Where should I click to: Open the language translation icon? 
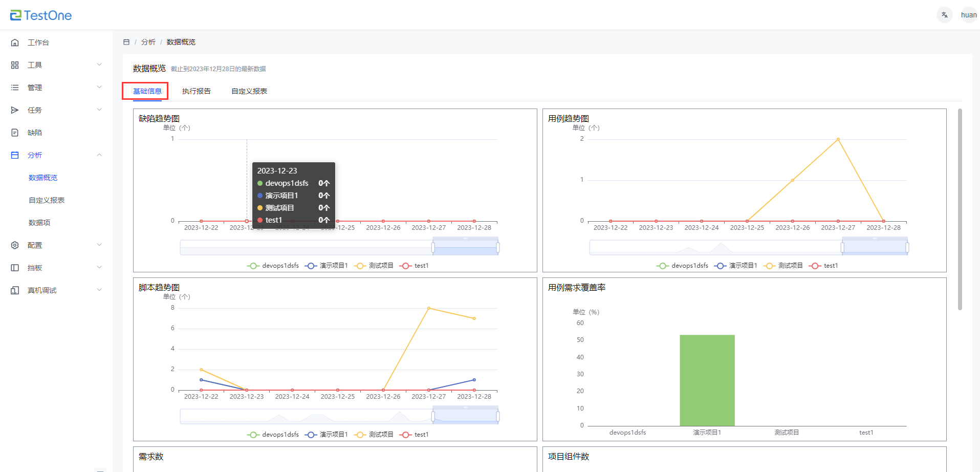pos(944,15)
